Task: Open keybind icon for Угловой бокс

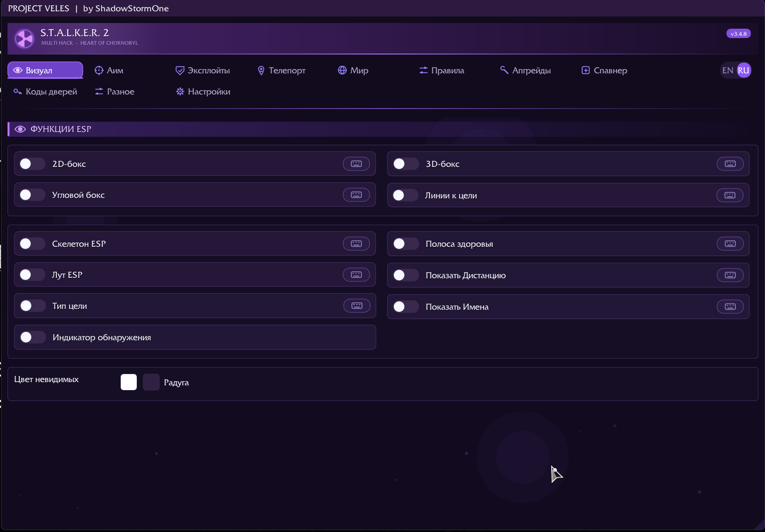Action: (356, 195)
